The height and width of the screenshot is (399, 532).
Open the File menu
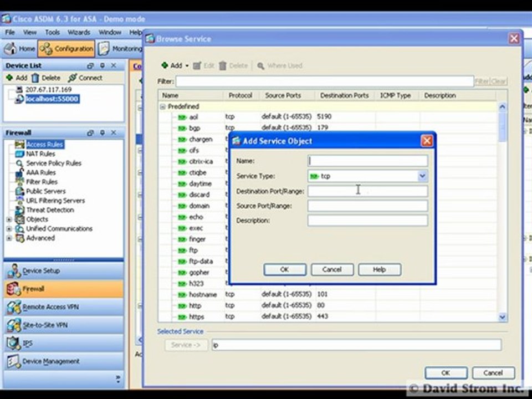[10, 32]
